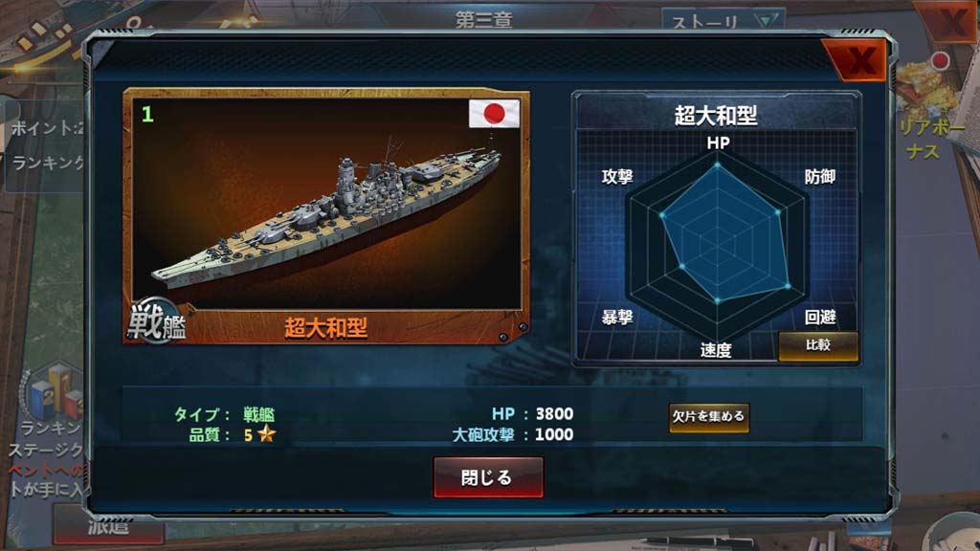This screenshot has height=551, width=980.
Task: Click the Japanese flag icon
Action: pyautogui.click(x=494, y=113)
